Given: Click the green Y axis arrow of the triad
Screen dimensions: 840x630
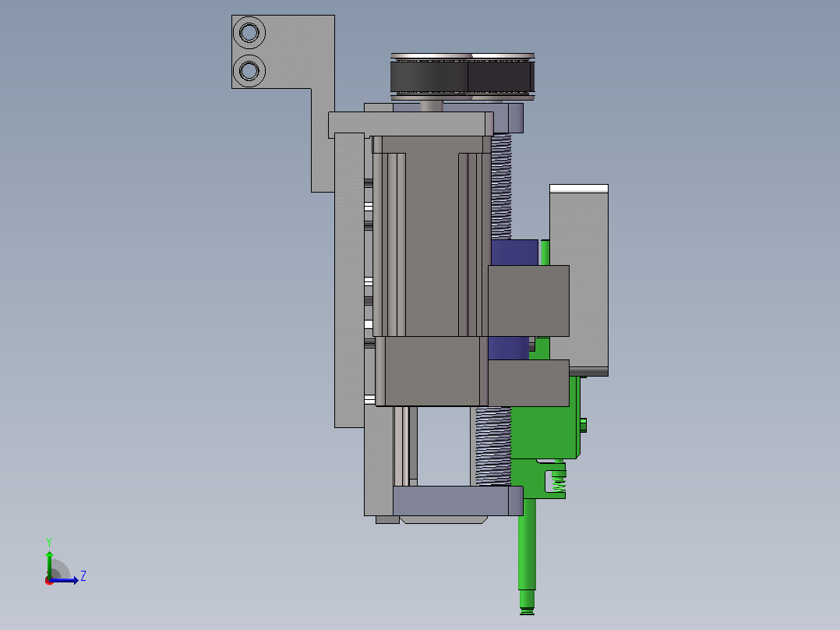Looking at the screenshot, I should pos(49,564).
